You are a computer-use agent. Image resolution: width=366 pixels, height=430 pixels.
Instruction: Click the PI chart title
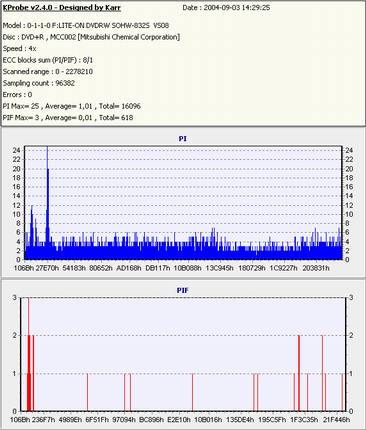coord(182,139)
